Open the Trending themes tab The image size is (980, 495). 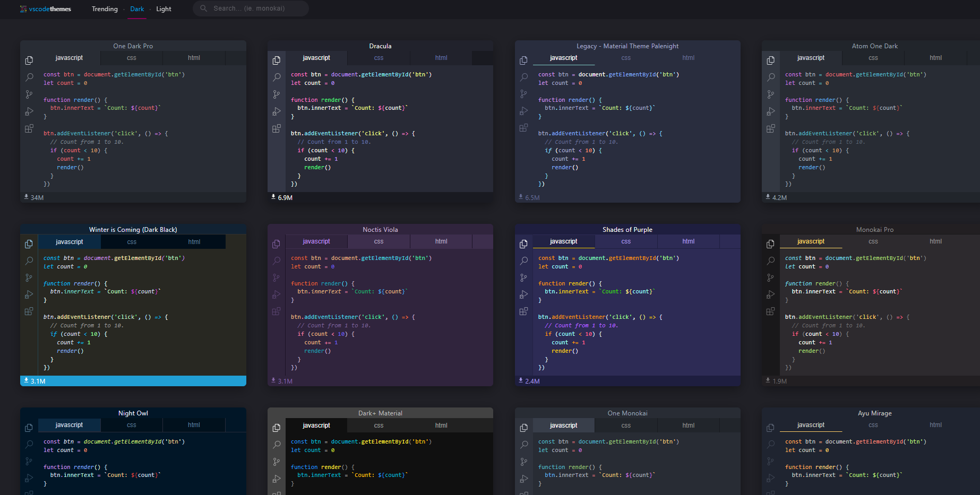(x=105, y=9)
